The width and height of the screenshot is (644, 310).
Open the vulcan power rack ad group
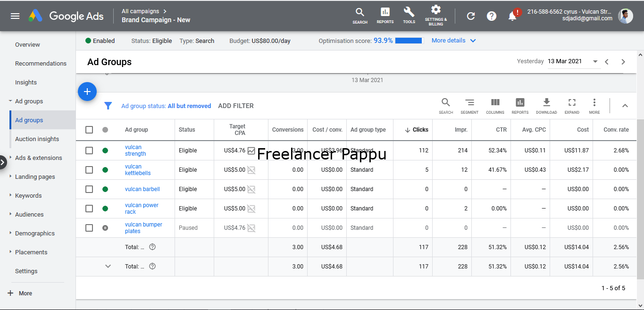[142, 209]
